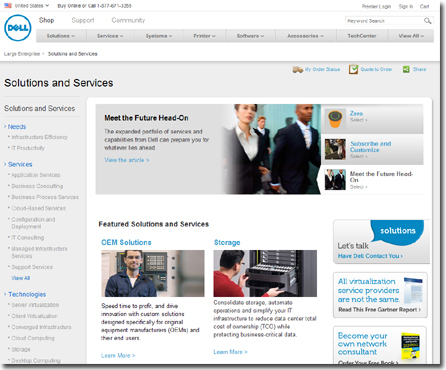Expand the Systems navigation menu
Image resolution: width=446 pixels, height=370 pixels.
159,36
